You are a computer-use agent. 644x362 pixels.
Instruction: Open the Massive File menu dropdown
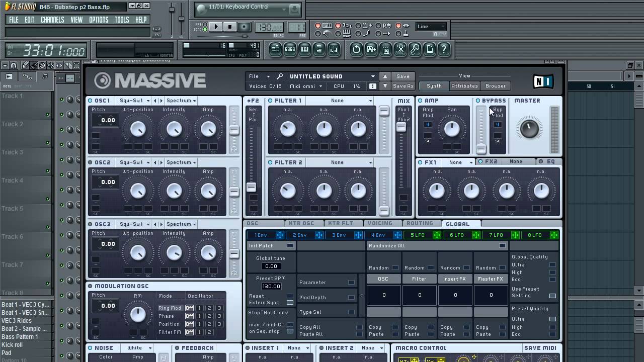point(260,76)
